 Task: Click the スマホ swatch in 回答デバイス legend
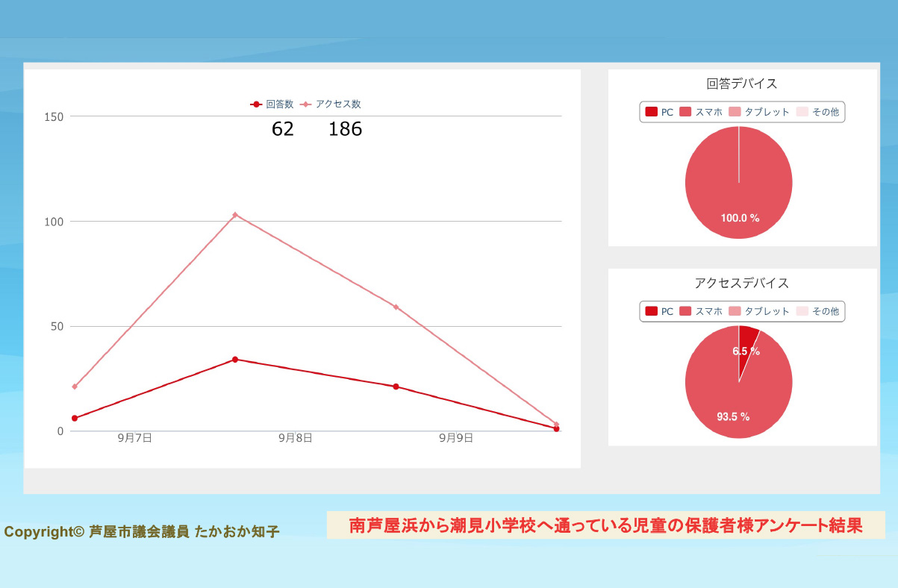coord(685,112)
